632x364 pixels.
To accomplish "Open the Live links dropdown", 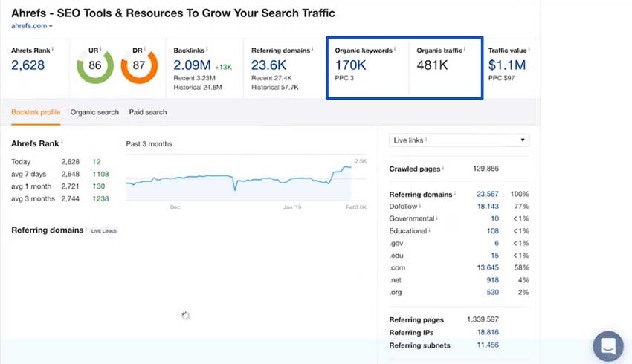I will click(459, 140).
